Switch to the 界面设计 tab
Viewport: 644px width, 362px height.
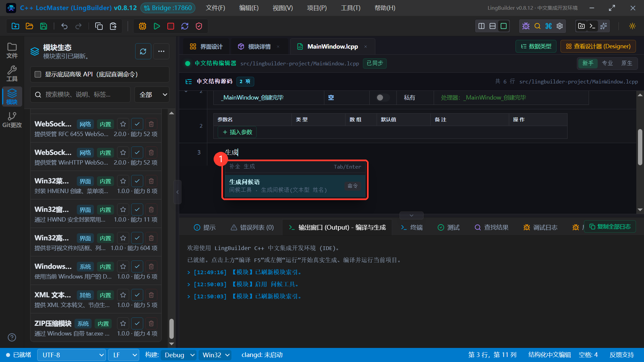click(206, 47)
